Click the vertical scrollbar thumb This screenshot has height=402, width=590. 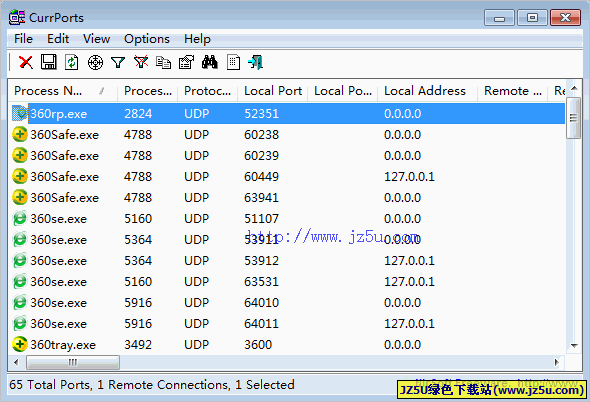[x=574, y=118]
